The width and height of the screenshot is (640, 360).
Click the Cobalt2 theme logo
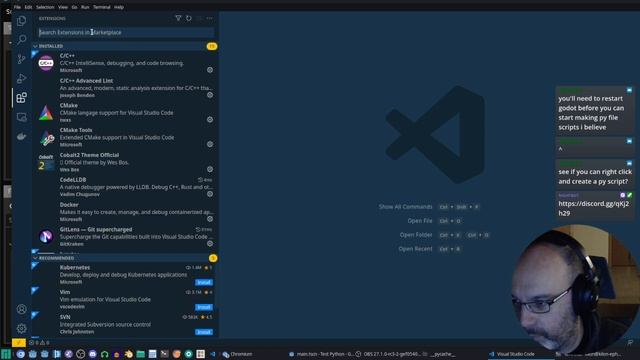click(x=46, y=162)
